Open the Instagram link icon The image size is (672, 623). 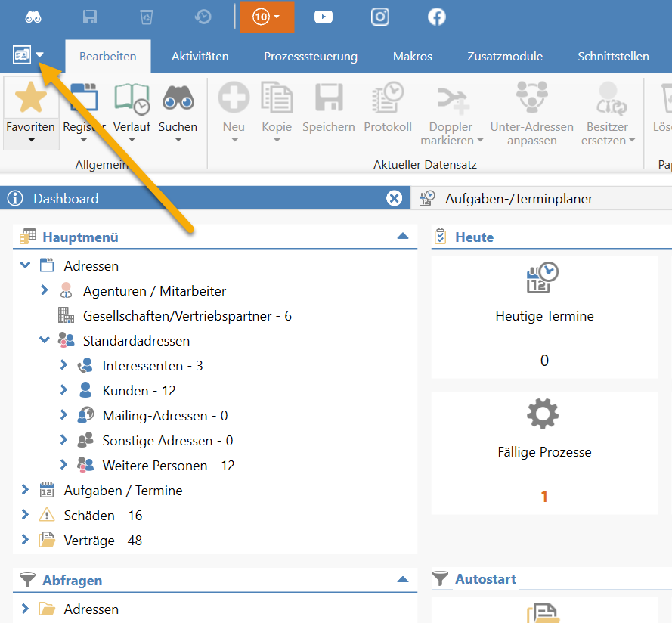pyautogui.click(x=380, y=17)
